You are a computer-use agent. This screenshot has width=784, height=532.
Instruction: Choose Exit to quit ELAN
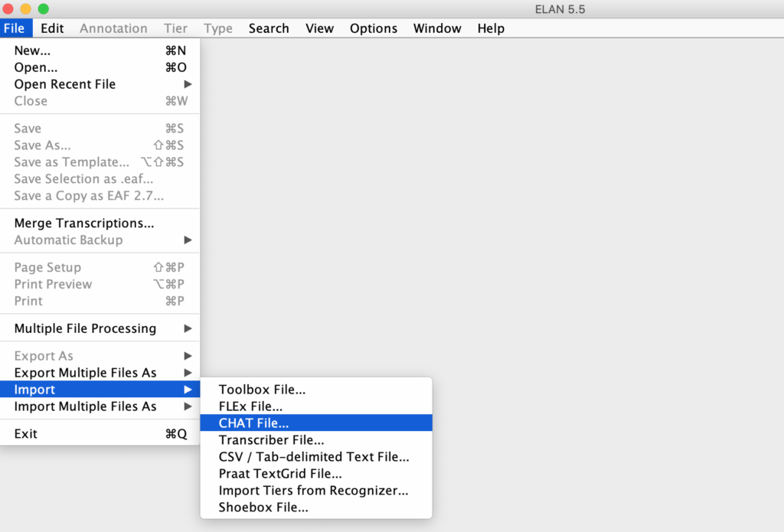[100, 433]
